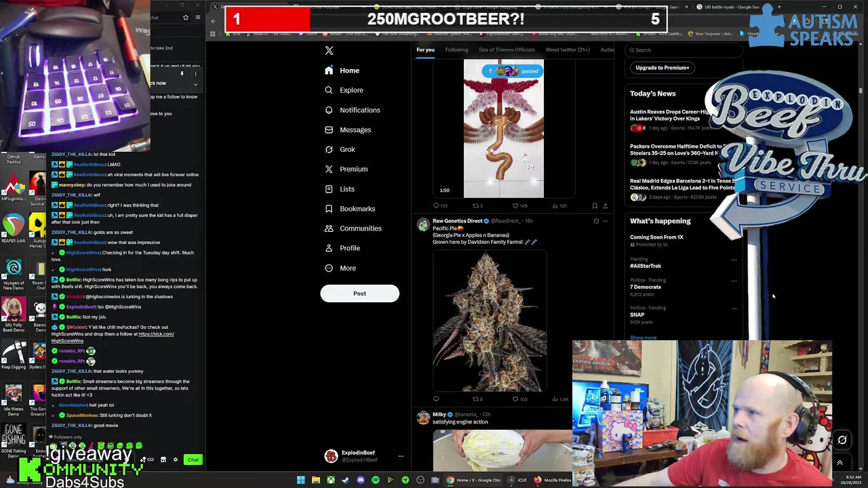The height and width of the screenshot is (488, 868).
Task: Open Explore in the X sidebar
Action: pyautogui.click(x=344, y=90)
